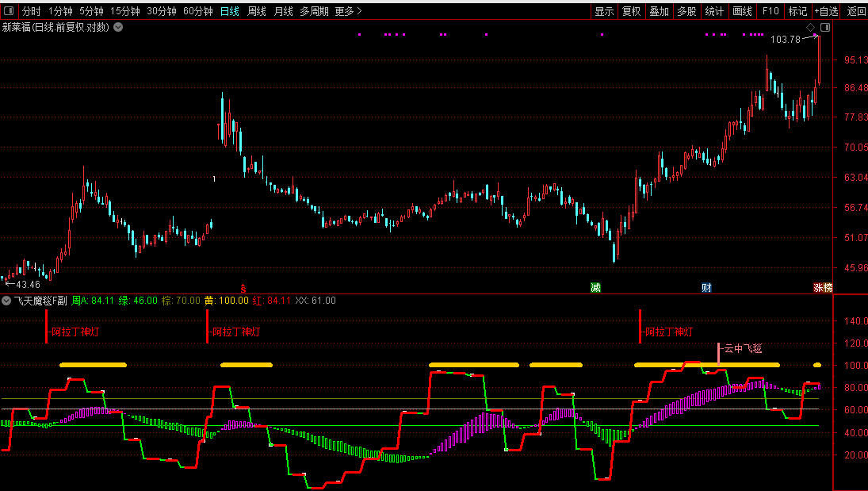Click the 棕: 70.00 indicator value
This screenshot has width=868, height=491.
(x=181, y=301)
